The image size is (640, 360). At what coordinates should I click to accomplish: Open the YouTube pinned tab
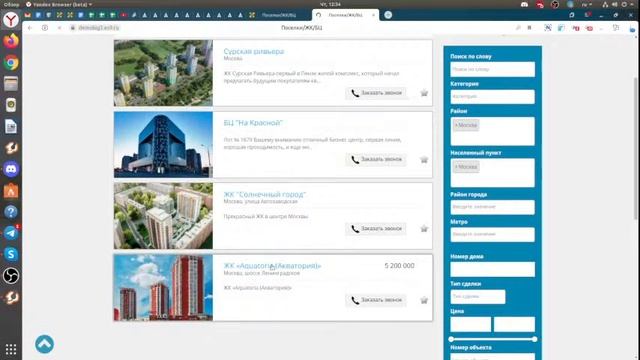point(123,15)
